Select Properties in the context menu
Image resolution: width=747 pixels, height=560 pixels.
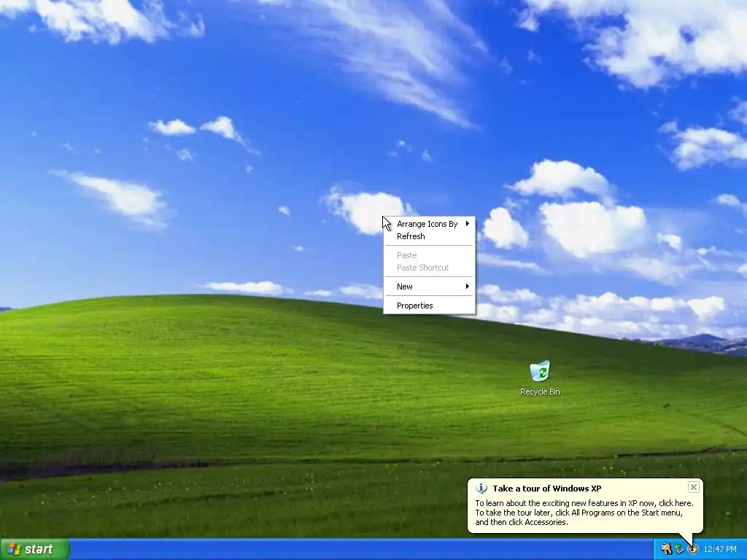click(429, 306)
